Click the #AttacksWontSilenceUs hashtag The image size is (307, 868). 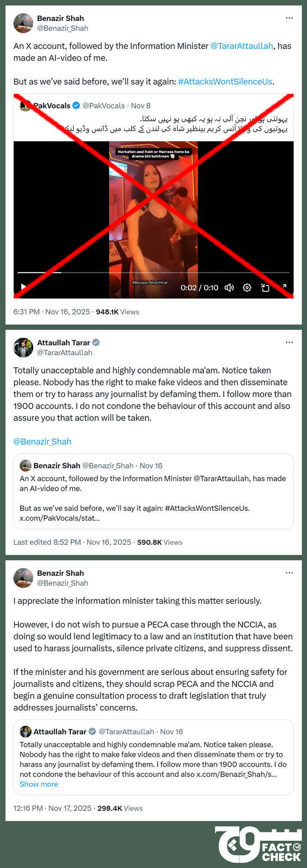click(x=225, y=82)
